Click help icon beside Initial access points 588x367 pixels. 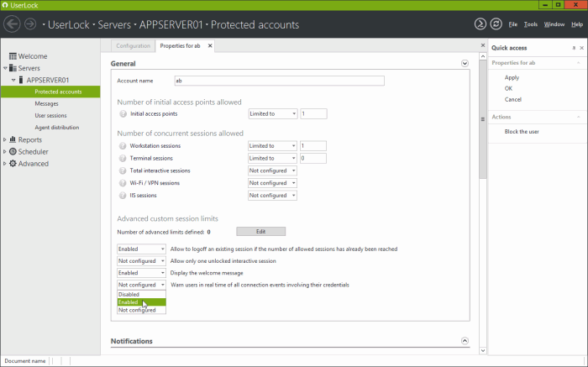(123, 113)
